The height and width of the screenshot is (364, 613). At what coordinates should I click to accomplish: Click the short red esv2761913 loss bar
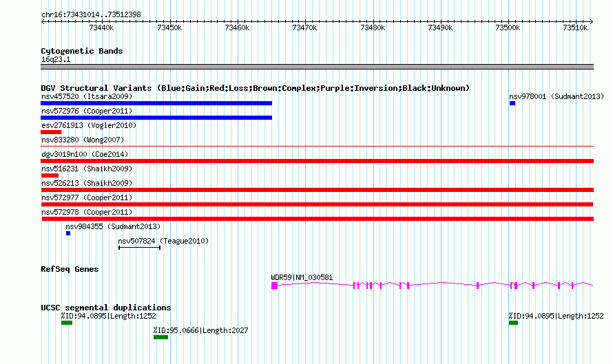pos(51,132)
